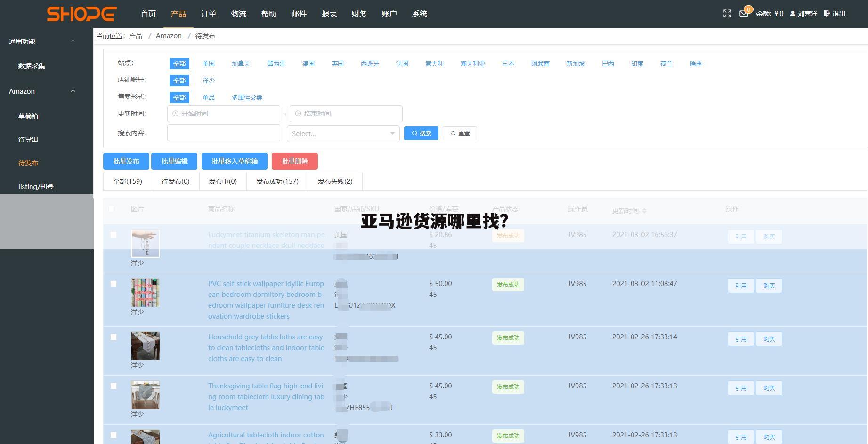The height and width of the screenshot is (444, 868).
Task: Filter selling type by 多属性父类
Action: point(247,98)
